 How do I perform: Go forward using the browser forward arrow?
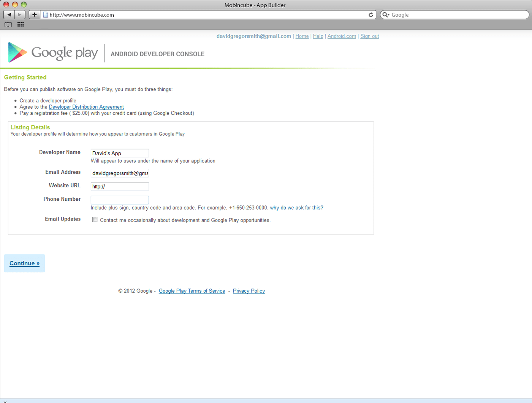pyautogui.click(x=20, y=14)
